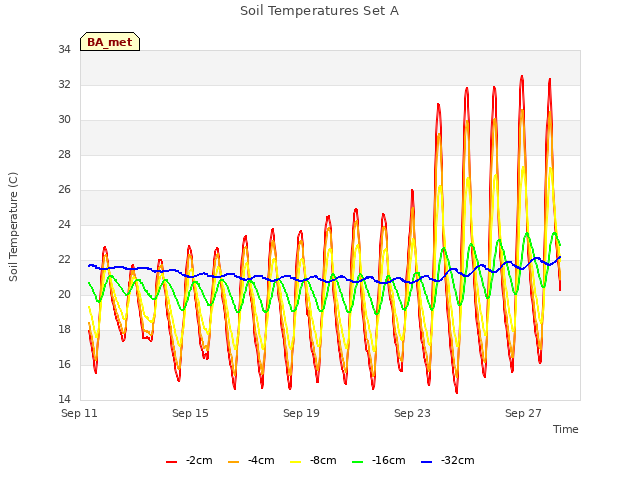Viewport: 640px width, 480px height.
Task: Click the Sep 11 x-axis tick label
Action: coord(79,413)
